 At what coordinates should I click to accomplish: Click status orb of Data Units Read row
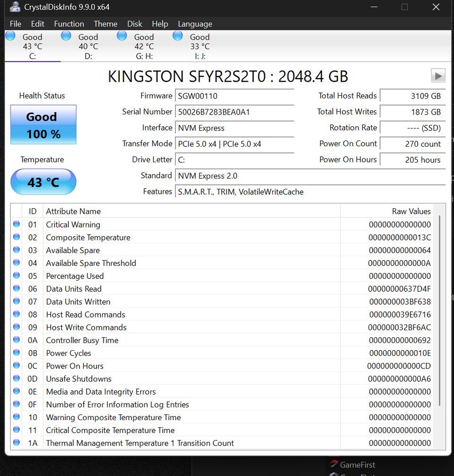[17, 288]
